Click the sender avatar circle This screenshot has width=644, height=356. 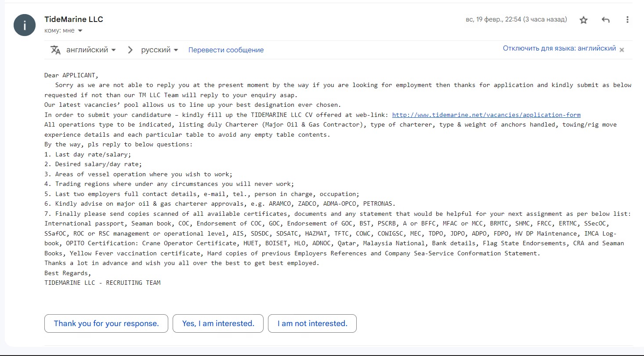(25, 25)
